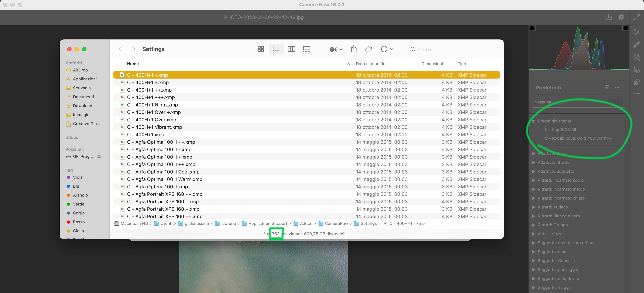The image size is (644, 293).
Task: Collapse the Predefiniti utente group
Action: tap(533, 121)
